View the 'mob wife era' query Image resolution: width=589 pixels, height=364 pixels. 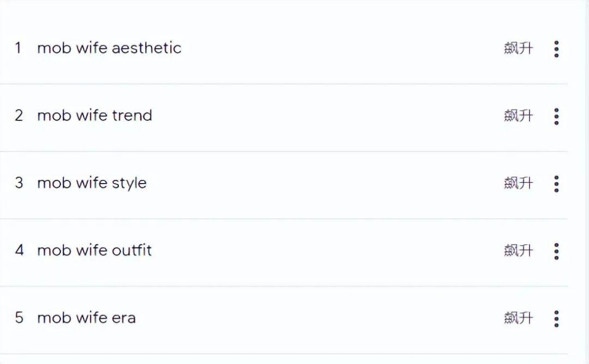click(86, 318)
